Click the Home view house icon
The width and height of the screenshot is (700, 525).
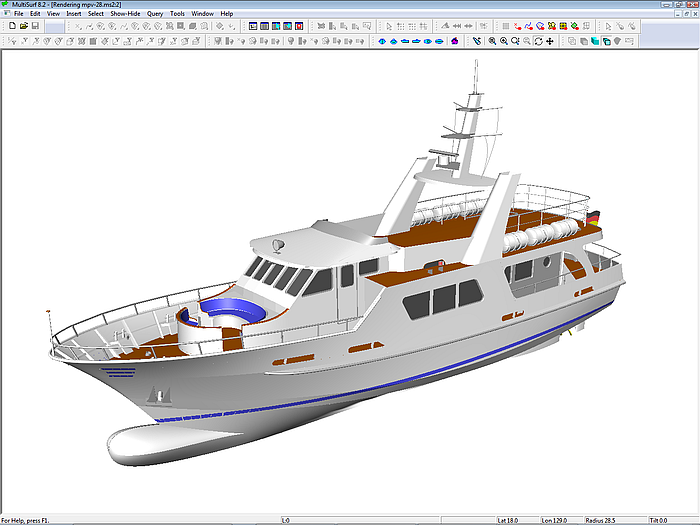(x=455, y=41)
